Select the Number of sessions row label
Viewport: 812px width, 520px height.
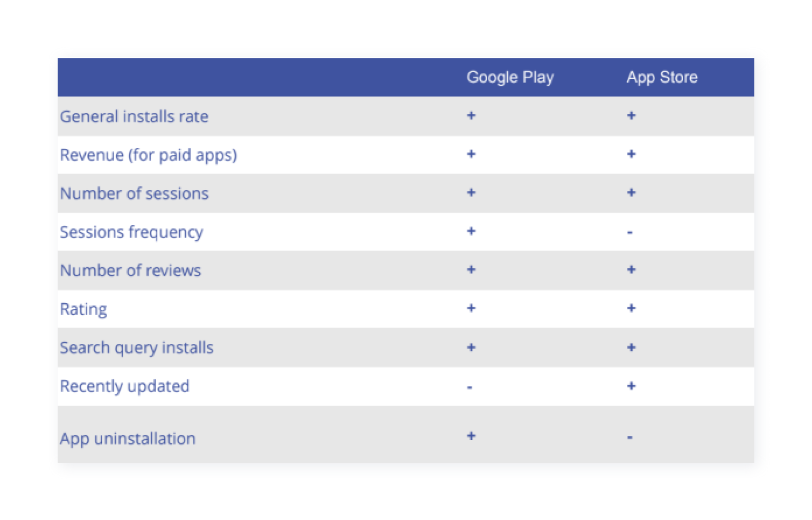pyautogui.click(x=134, y=193)
